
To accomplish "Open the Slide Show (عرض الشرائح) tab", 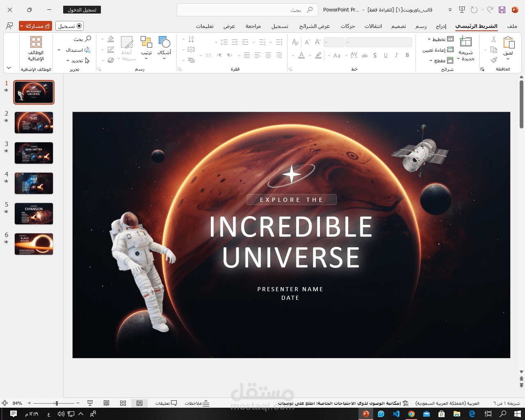I will click(x=315, y=26).
